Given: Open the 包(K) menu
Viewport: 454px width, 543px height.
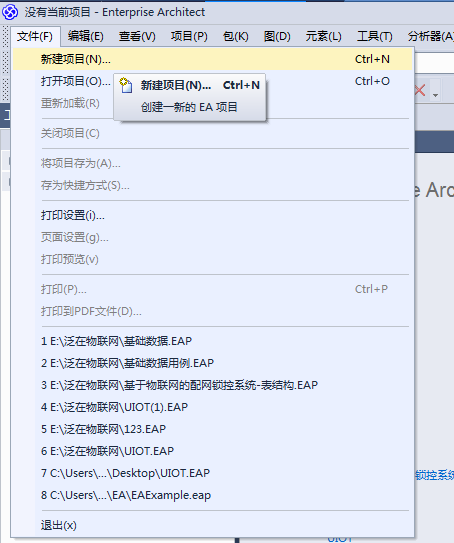Looking at the screenshot, I should point(235,36).
